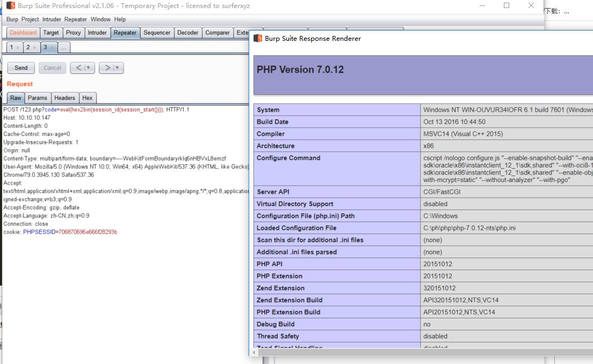The height and width of the screenshot is (364, 593).
Task: Click the User-Agent header line
Action: (126, 166)
